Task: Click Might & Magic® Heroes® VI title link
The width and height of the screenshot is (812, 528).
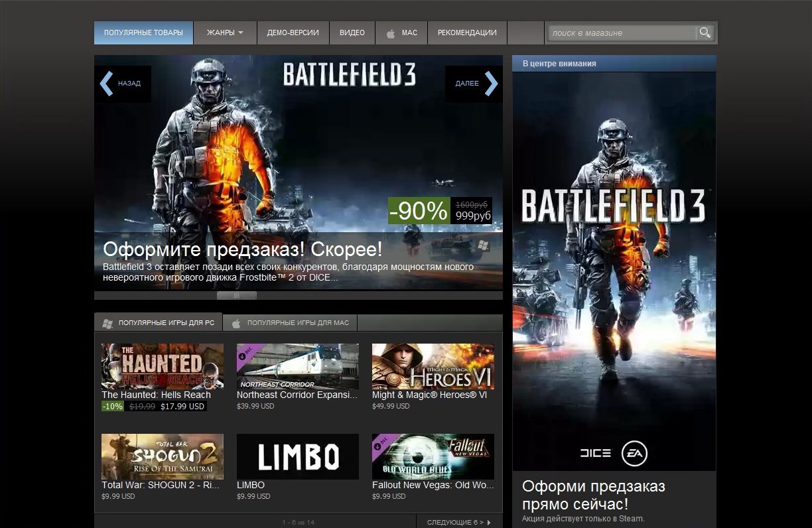Action: [429, 395]
